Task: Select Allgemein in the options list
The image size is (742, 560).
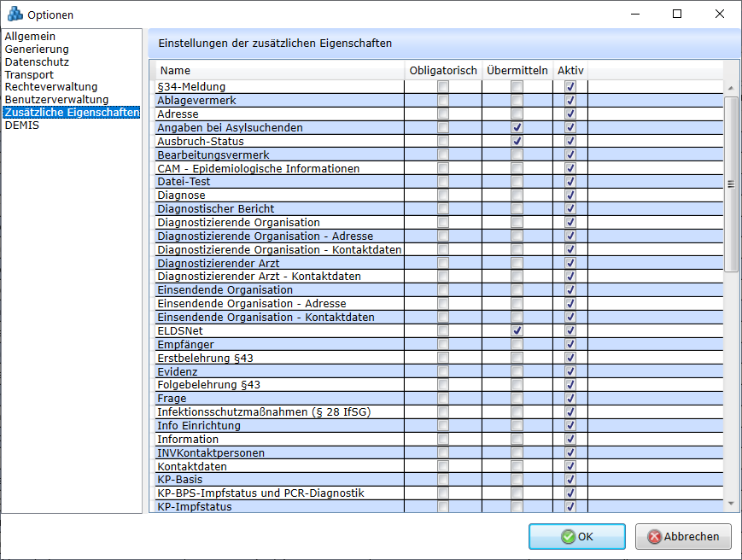Action: point(30,37)
